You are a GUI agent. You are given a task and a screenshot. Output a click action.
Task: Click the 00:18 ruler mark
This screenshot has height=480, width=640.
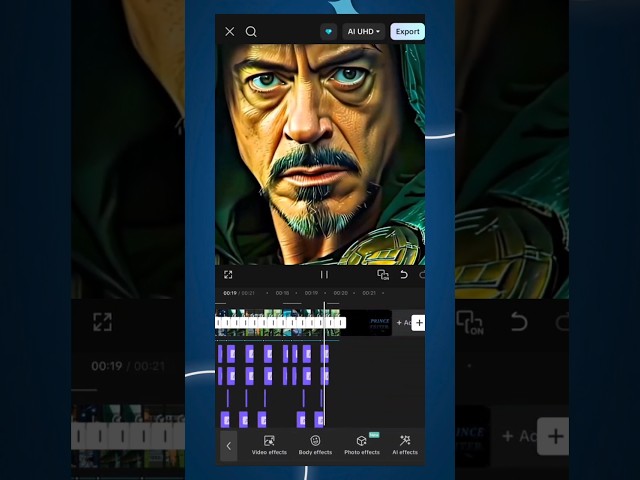coord(282,293)
